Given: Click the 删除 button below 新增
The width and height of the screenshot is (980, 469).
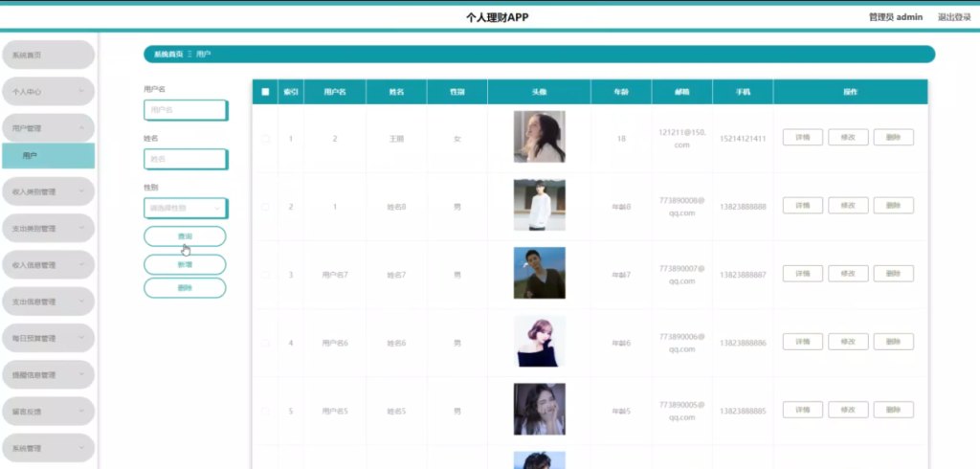Looking at the screenshot, I should coord(185,288).
